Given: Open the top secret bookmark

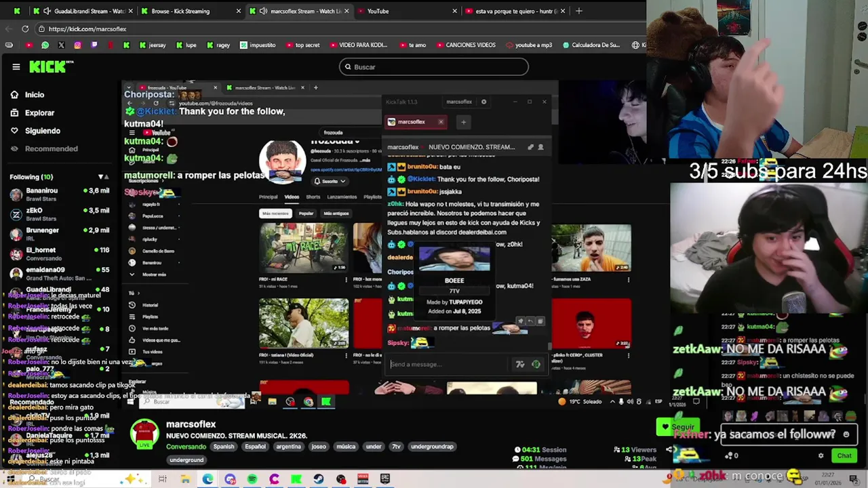Looking at the screenshot, I should tap(302, 45).
